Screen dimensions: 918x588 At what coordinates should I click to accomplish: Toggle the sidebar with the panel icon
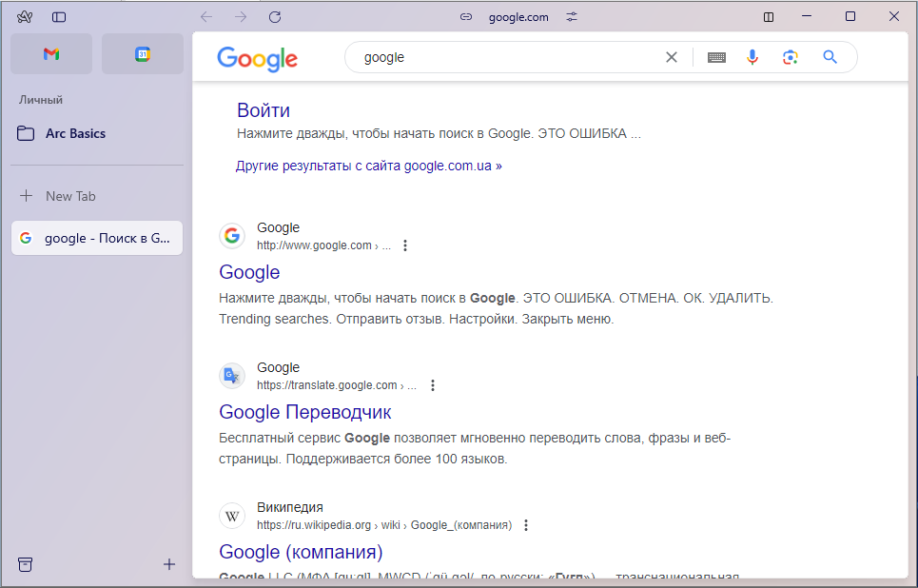click(59, 17)
